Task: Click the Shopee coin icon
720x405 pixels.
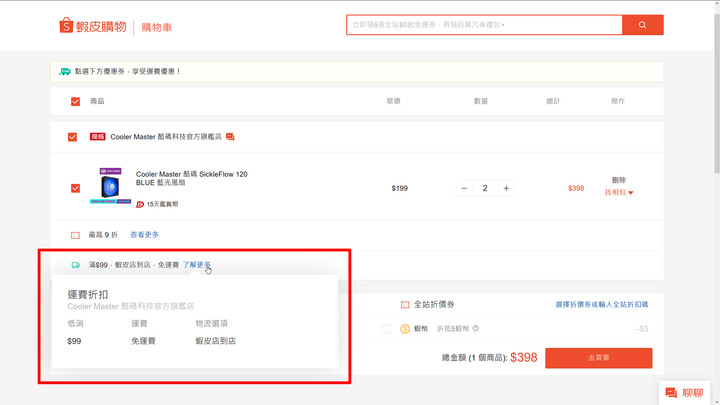Action: point(405,329)
